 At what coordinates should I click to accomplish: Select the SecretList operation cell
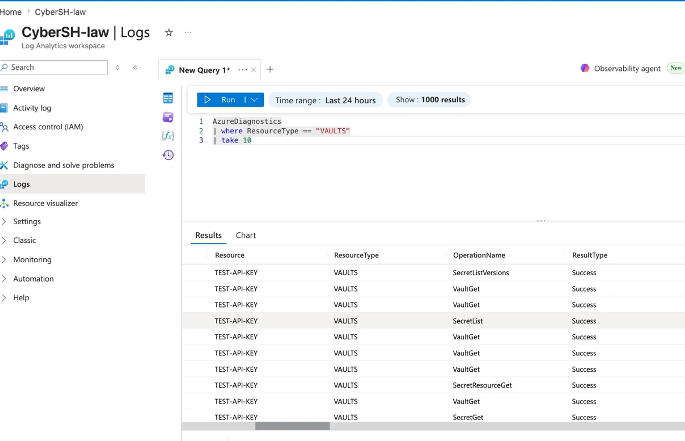point(467,321)
